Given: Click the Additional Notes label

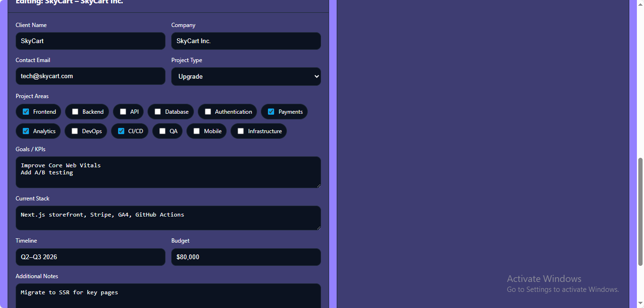Looking at the screenshot, I should click(37, 276).
